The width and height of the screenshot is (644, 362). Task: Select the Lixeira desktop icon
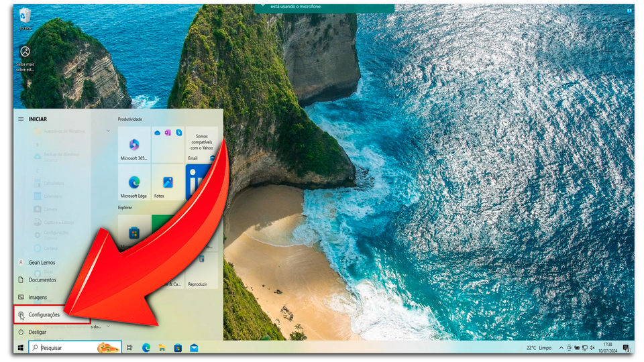(x=25, y=19)
